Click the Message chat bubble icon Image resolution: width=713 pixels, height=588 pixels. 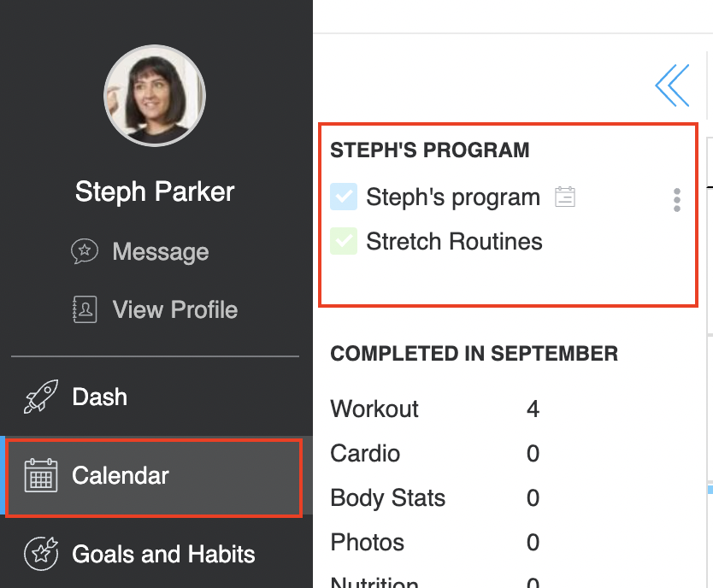tap(84, 251)
